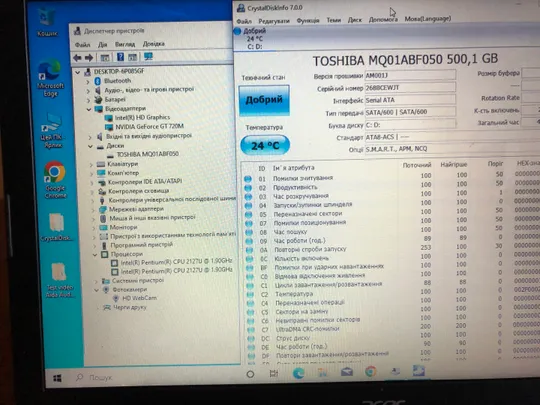
Task: Collapse DESKTOP-6P085GF root node
Action: (x=78, y=72)
